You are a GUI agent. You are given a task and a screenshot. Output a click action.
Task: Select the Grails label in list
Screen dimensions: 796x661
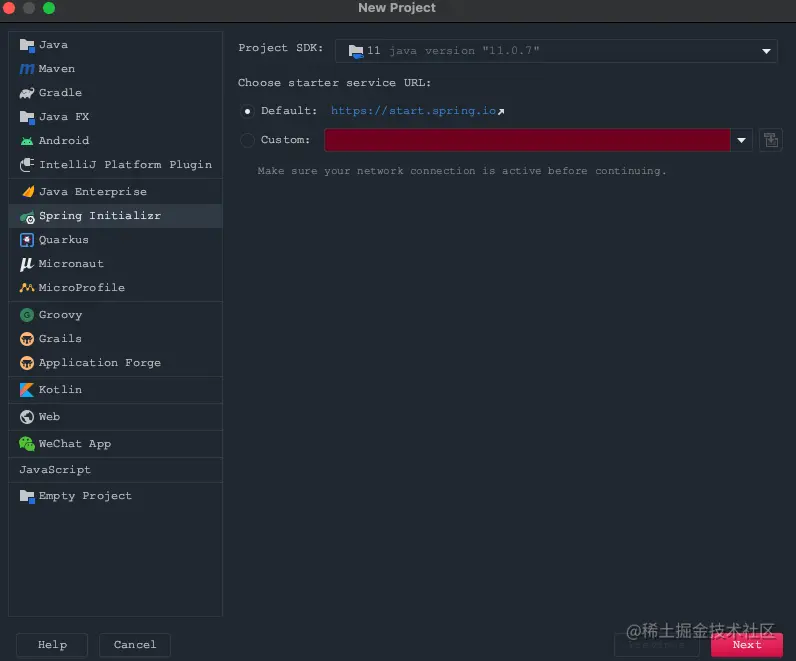click(x=60, y=339)
